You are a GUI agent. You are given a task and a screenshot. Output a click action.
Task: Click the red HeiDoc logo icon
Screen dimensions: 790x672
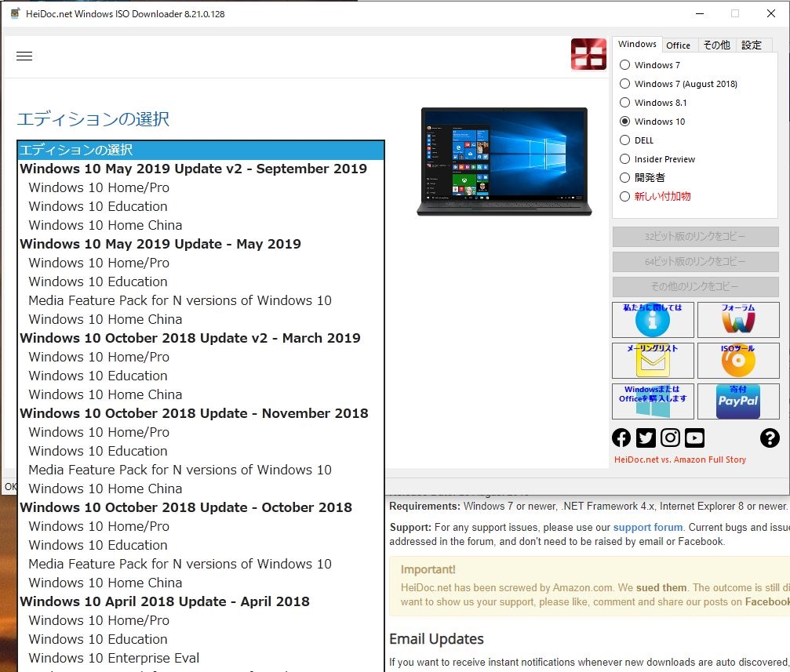[x=588, y=54]
